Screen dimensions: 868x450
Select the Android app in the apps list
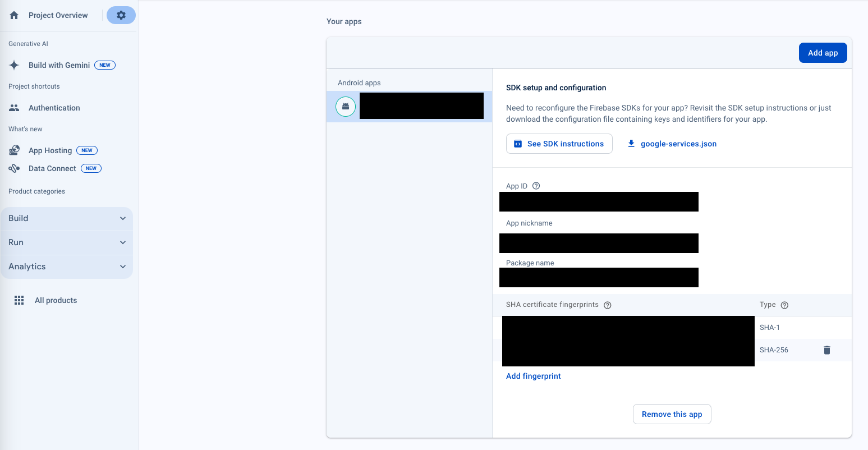pyautogui.click(x=409, y=106)
